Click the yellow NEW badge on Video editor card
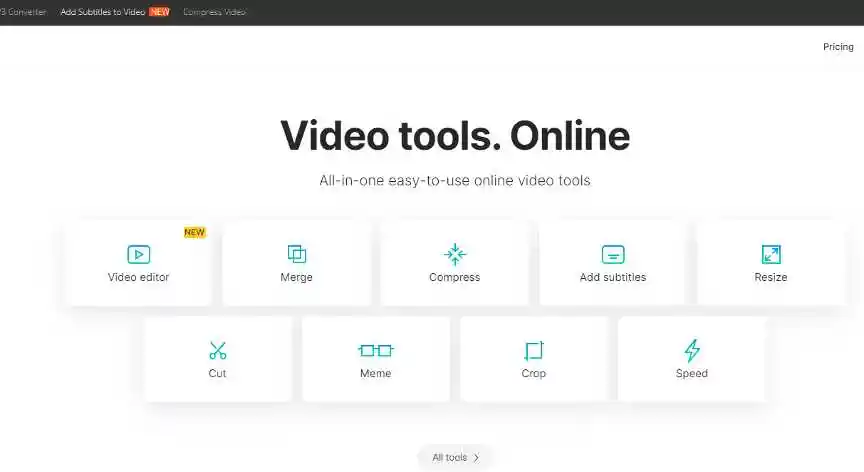 point(194,232)
